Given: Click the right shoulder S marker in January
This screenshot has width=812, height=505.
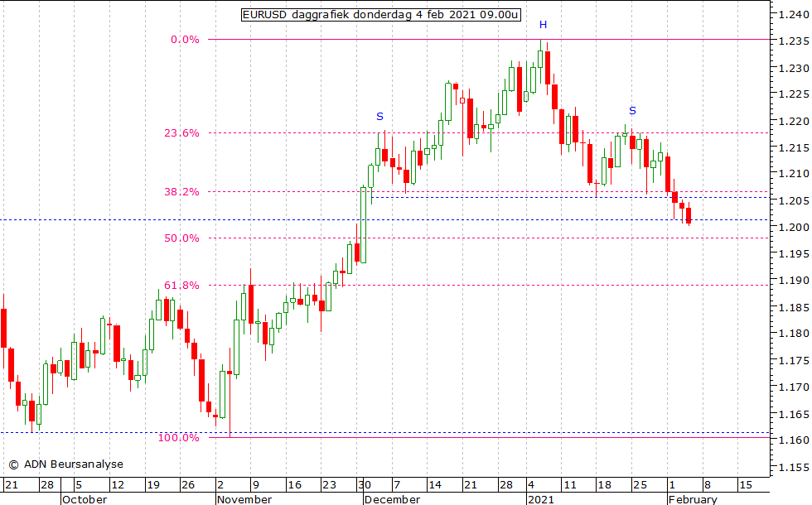Looking at the screenshot, I should click(x=632, y=111).
